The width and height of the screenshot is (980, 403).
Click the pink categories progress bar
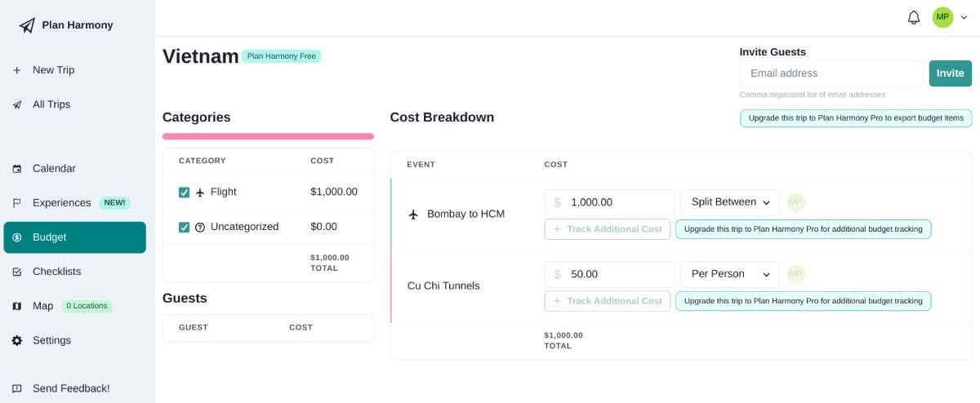tap(268, 136)
